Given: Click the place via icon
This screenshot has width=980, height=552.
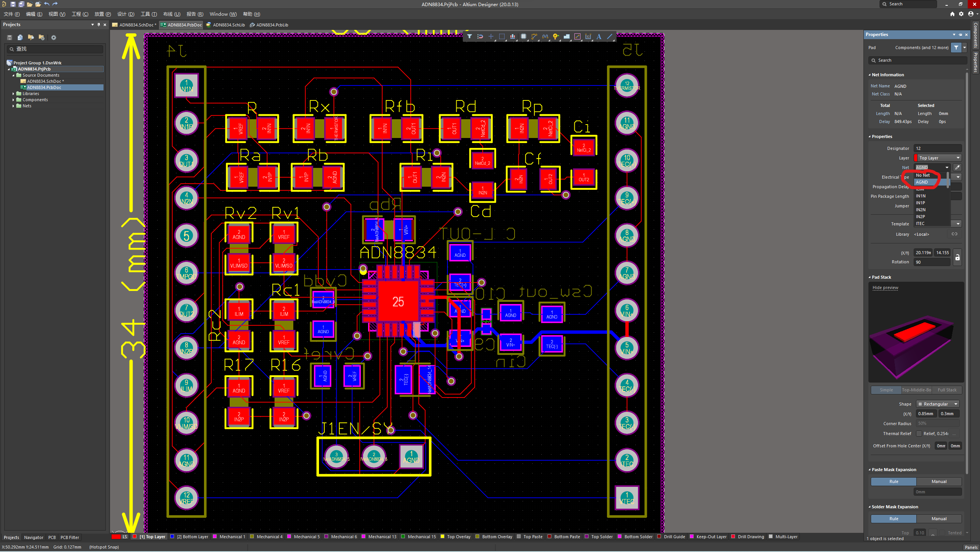Looking at the screenshot, I should pyautogui.click(x=556, y=36).
